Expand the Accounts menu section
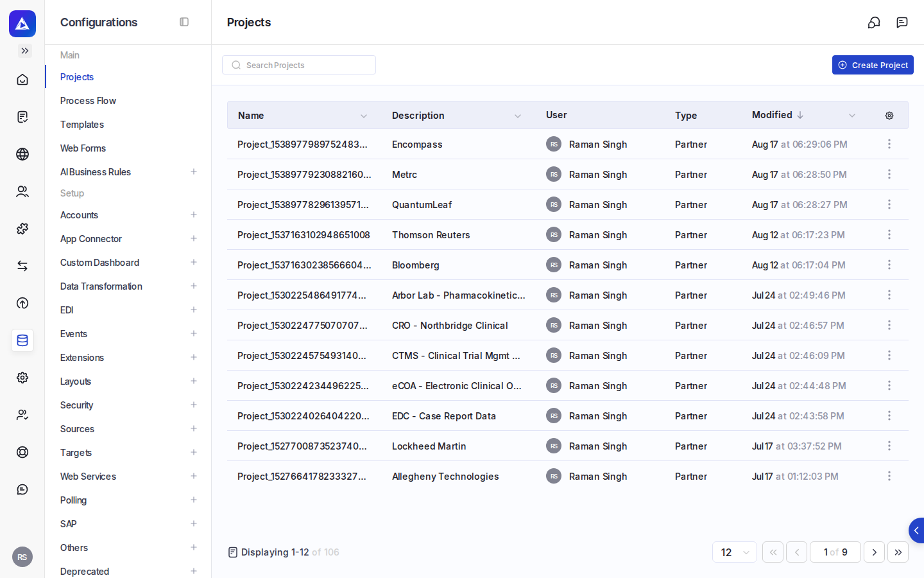The image size is (924, 578). tap(194, 215)
